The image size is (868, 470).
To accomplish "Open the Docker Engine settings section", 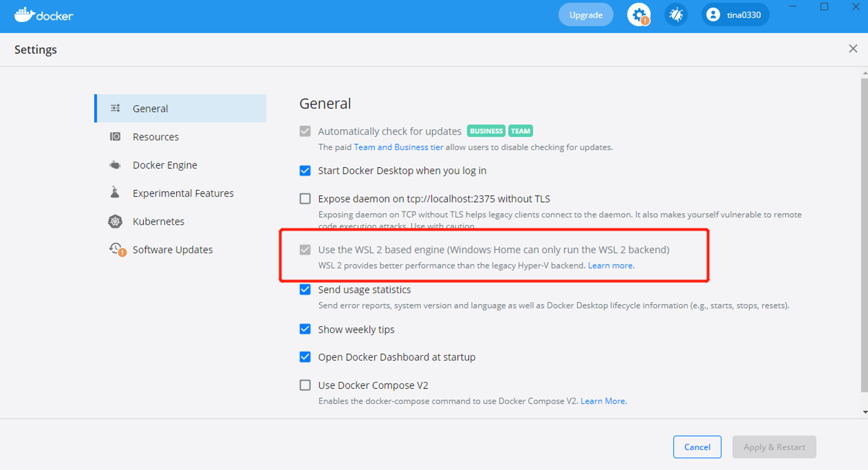I will click(x=180, y=165).
